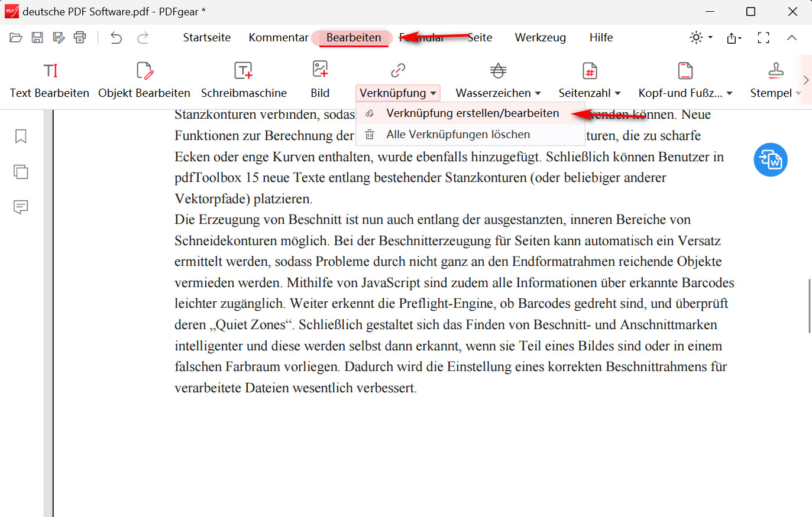Switch to the Werkzeug tab
The image size is (812, 517).
pyautogui.click(x=541, y=38)
